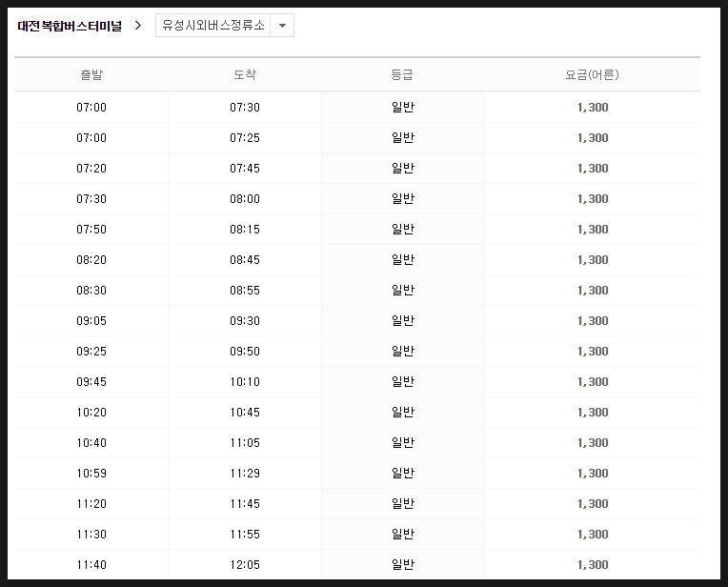Click 일반 grade in the 08:30 row

(402, 291)
